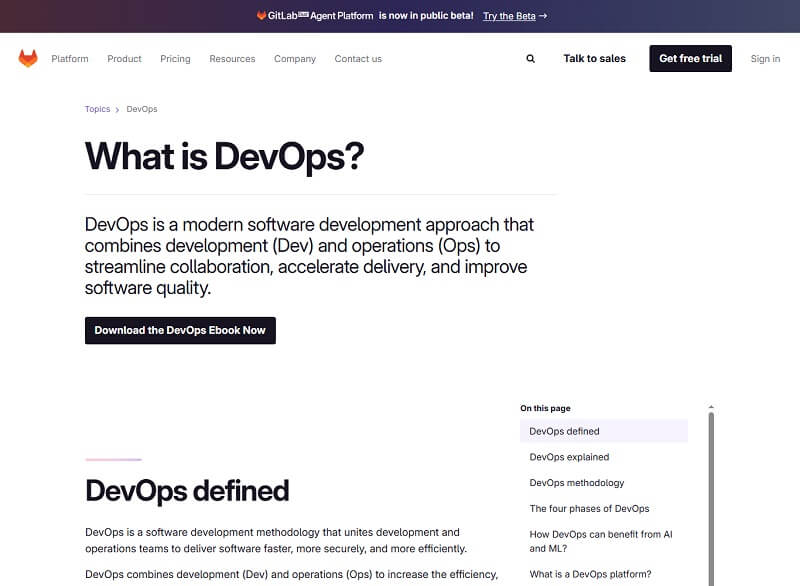Jump to What is a DevOps platform?
Viewport: 800px width, 586px height.
590,574
